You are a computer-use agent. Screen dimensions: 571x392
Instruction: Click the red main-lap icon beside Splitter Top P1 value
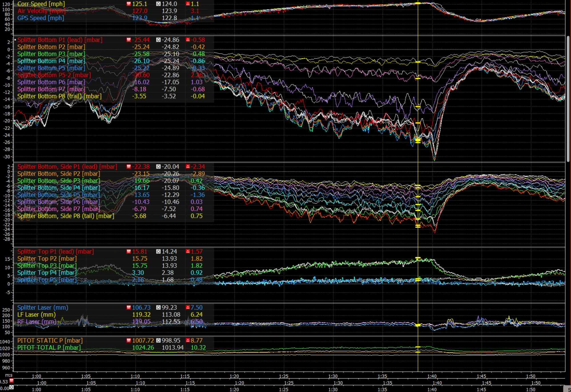click(129, 252)
